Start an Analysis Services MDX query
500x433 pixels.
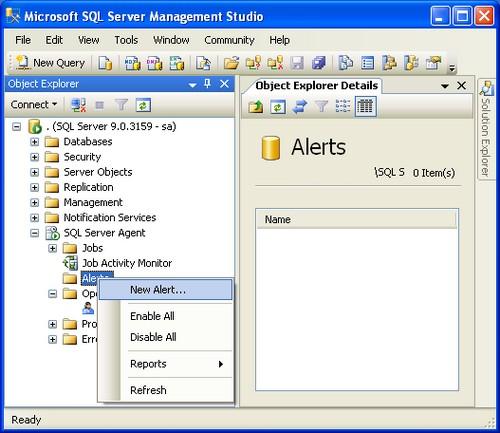point(132,63)
